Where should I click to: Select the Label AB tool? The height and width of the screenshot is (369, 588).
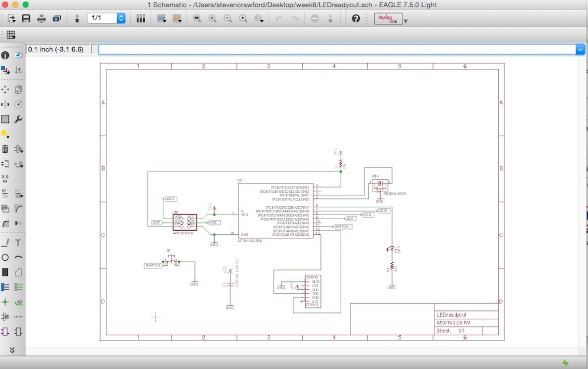[18, 302]
